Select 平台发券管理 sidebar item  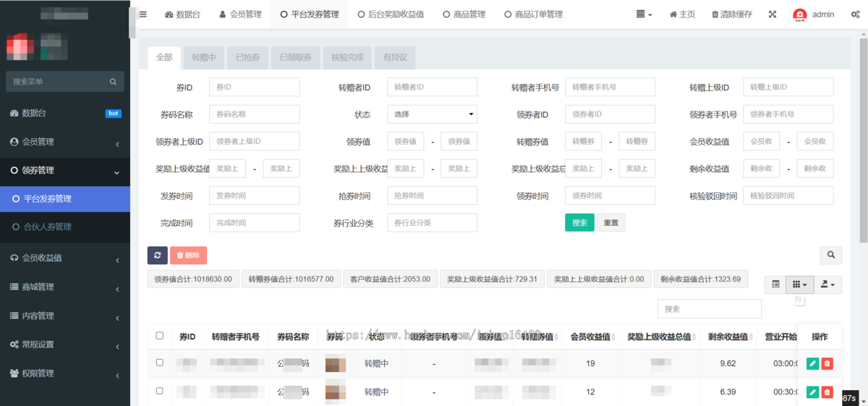click(65, 198)
